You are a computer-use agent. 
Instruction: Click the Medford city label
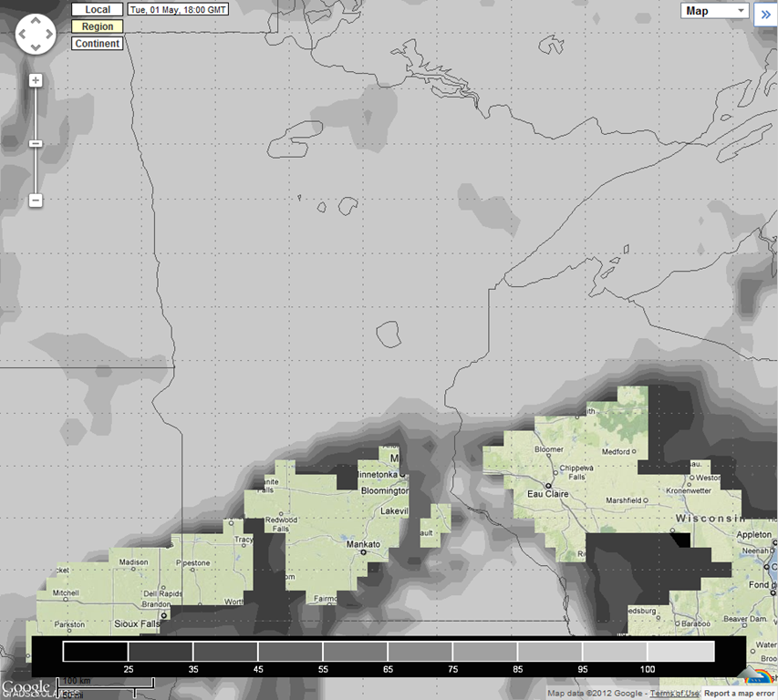616,452
